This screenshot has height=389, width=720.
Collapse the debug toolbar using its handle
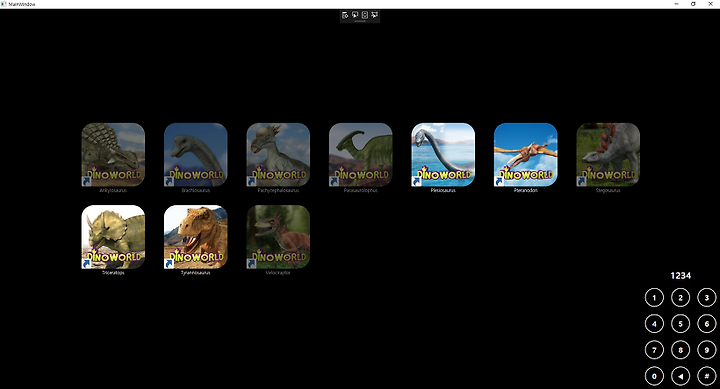tap(360, 21)
